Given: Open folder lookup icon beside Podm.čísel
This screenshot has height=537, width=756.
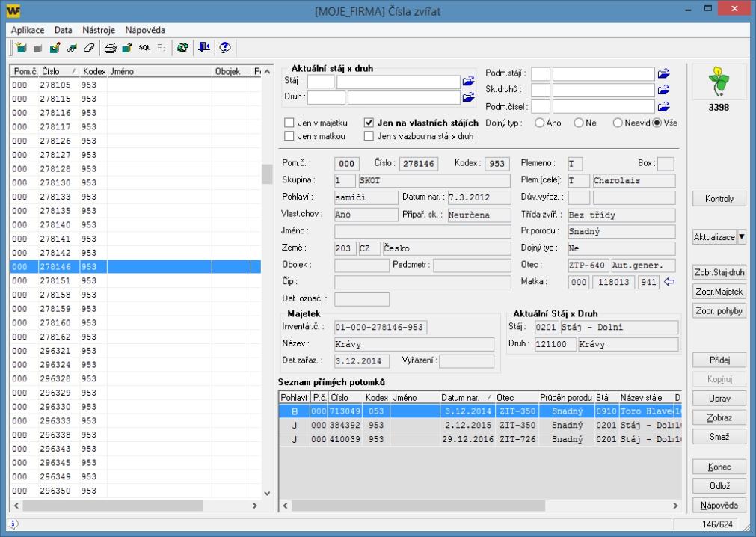Looking at the screenshot, I should pos(664,106).
